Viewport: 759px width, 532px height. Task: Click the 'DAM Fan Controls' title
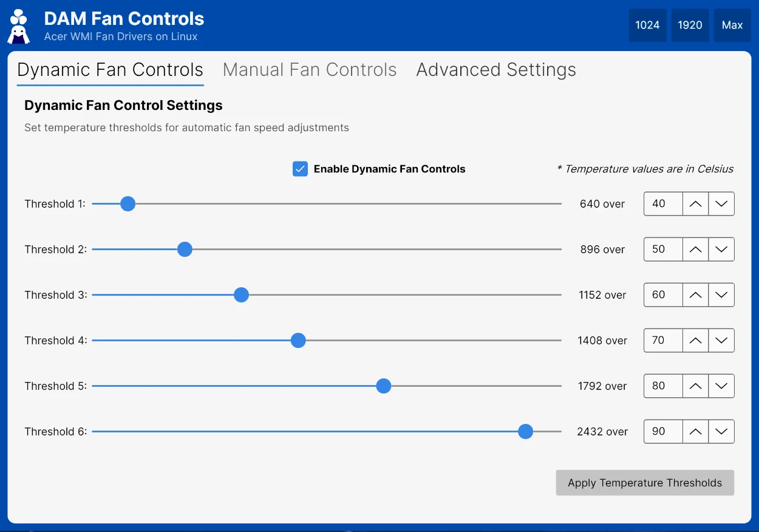coord(124,18)
